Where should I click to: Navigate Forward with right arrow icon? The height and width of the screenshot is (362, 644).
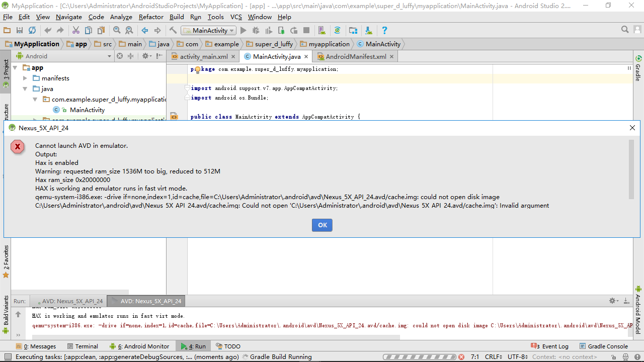pos(157,31)
